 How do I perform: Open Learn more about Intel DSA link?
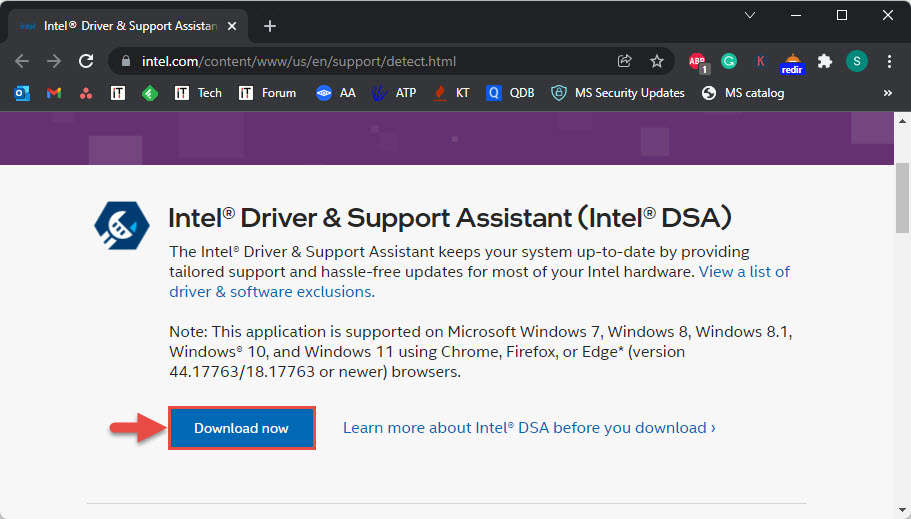pyautogui.click(x=529, y=428)
